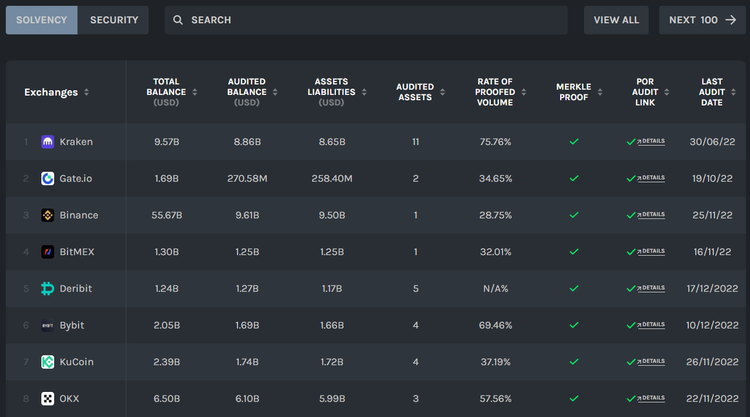Image resolution: width=750 pixels, height=417 pixels.
Task: Select the Deribit exchange name
Action: coord(76,288)
